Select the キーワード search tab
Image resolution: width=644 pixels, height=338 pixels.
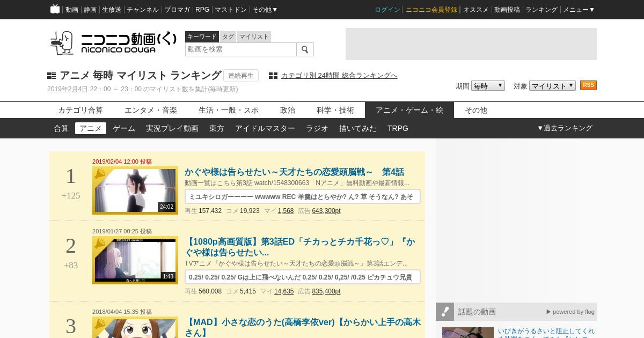tap(202, 36)
